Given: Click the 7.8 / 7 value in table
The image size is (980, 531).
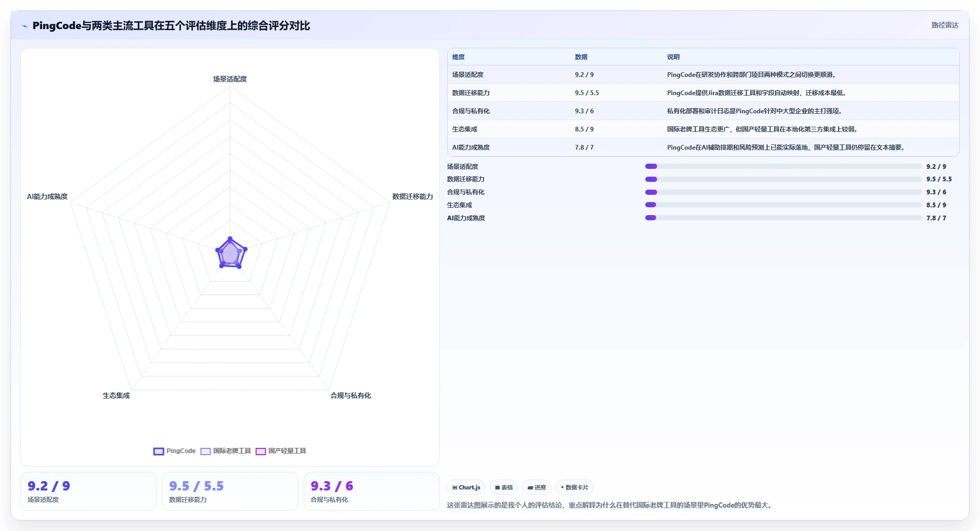Looking at the screenshot, I should click(584, 148).
